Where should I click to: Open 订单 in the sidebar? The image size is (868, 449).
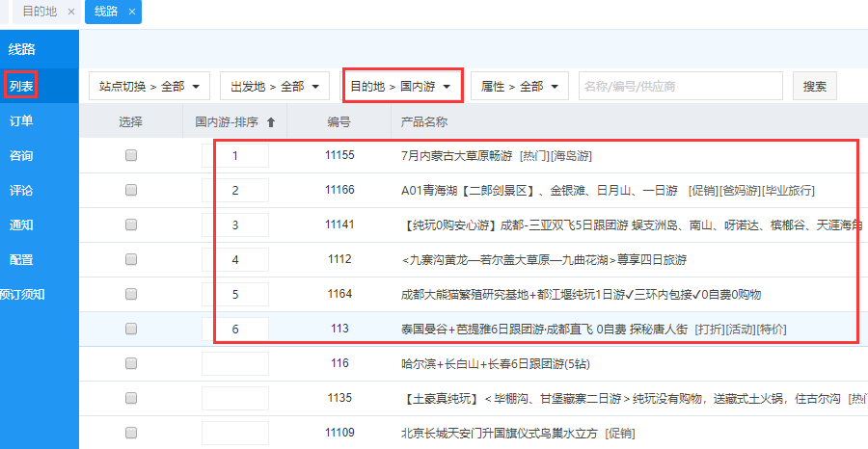[x=21, y=121]
